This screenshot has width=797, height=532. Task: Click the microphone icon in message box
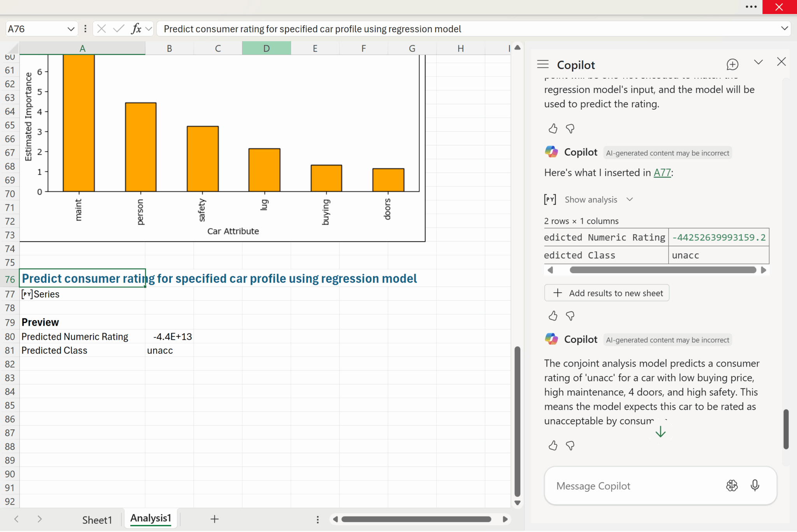click(755, 485)
